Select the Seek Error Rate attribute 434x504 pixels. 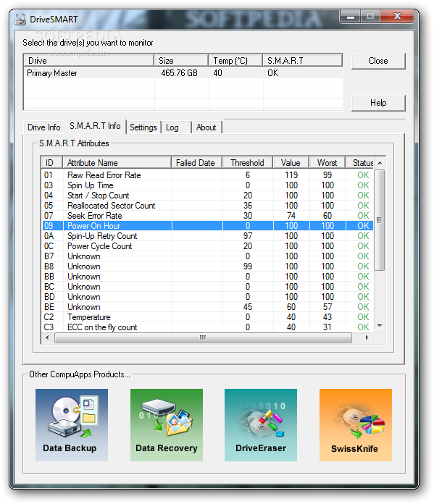207,216
